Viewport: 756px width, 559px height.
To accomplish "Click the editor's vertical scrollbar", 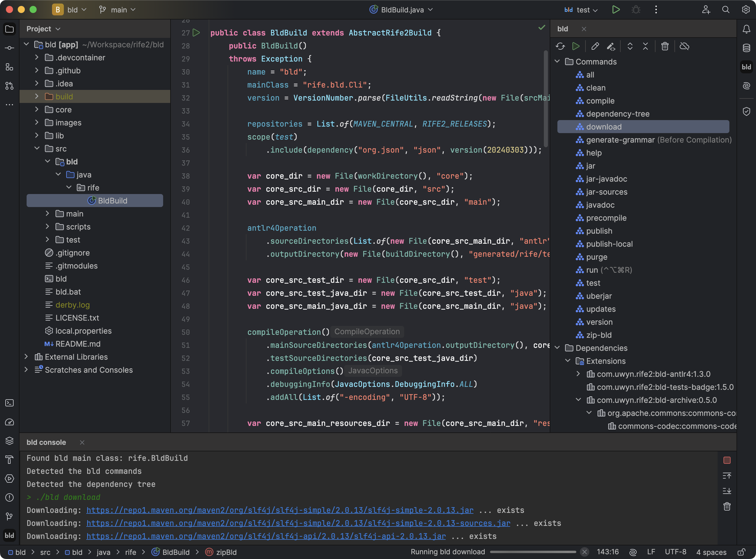I will 545,98.
